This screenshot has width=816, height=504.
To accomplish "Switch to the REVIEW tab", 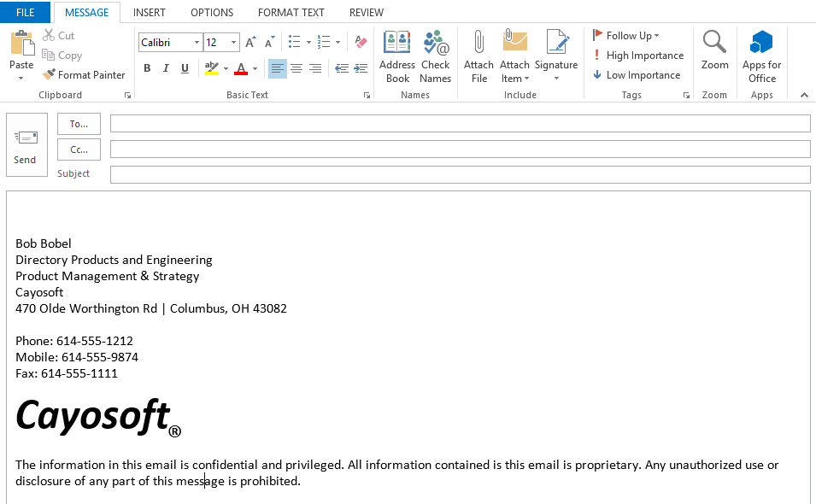I will (367, 13).
